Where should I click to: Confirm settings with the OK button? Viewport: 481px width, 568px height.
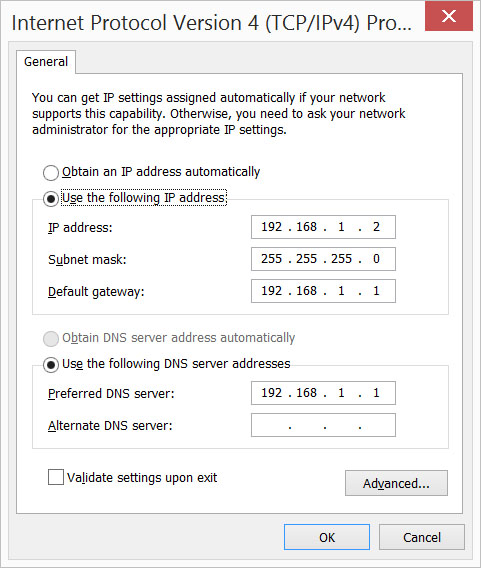pyautogui.click(x=327, y=537)
